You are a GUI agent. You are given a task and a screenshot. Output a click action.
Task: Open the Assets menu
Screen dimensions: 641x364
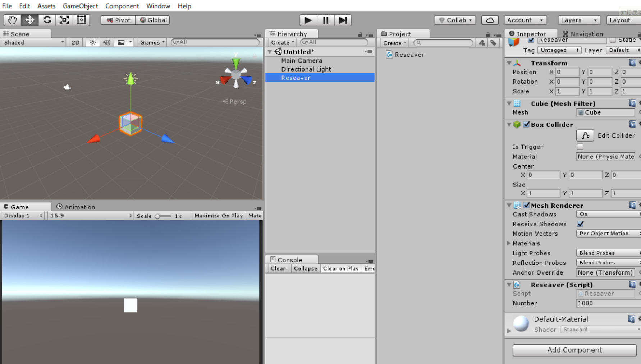(x=46, y=6)
